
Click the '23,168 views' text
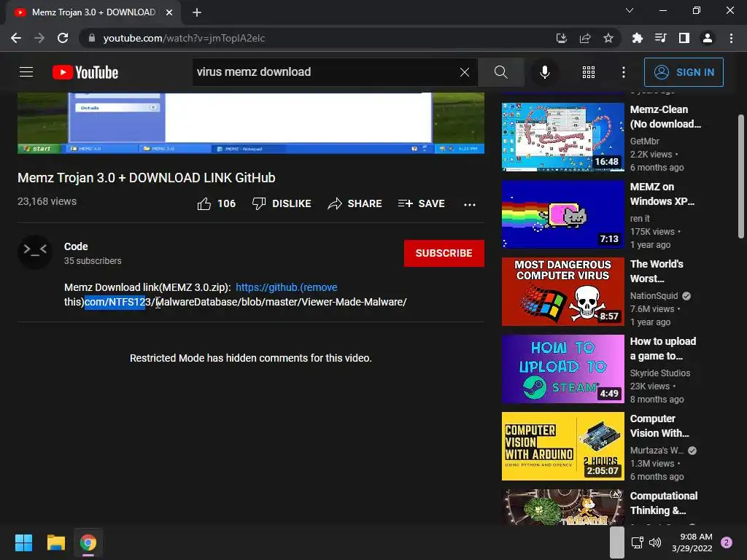(x=47, y=201)
